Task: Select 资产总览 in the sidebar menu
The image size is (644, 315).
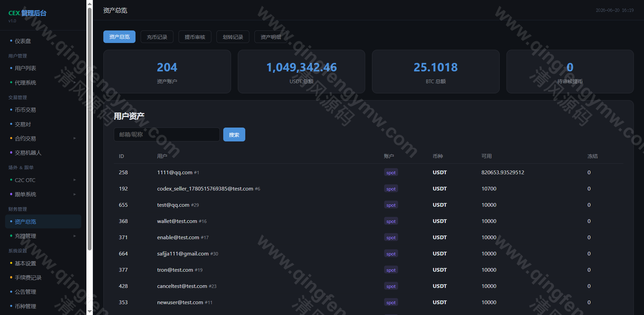Action: (43, 222)
